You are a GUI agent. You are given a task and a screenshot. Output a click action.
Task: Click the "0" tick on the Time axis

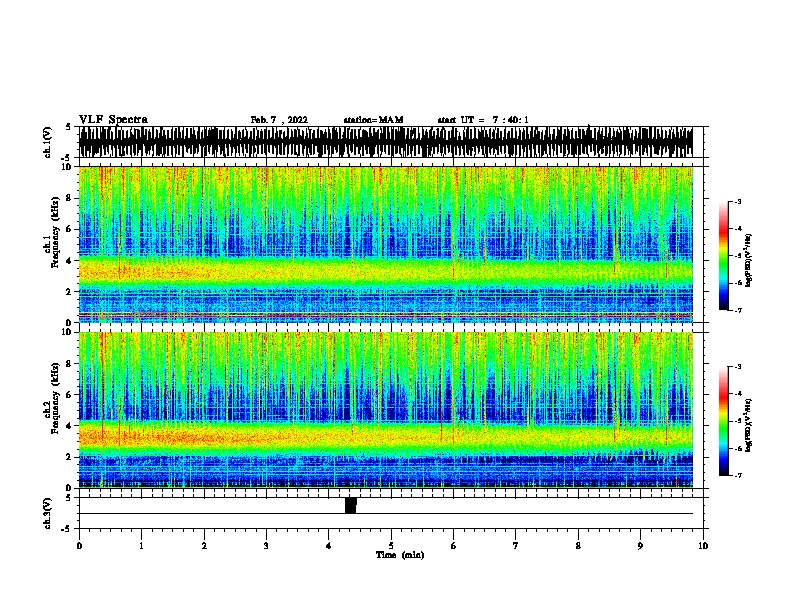coord(79,546)
